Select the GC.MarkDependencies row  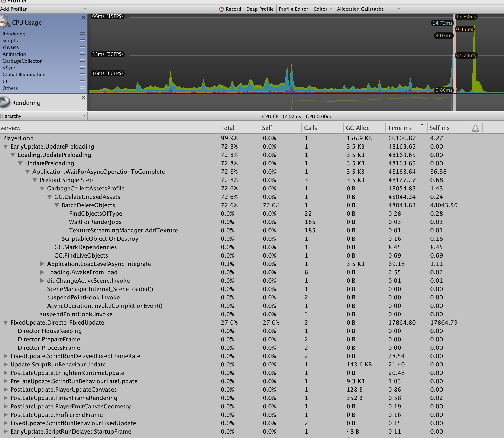(252, 247)
